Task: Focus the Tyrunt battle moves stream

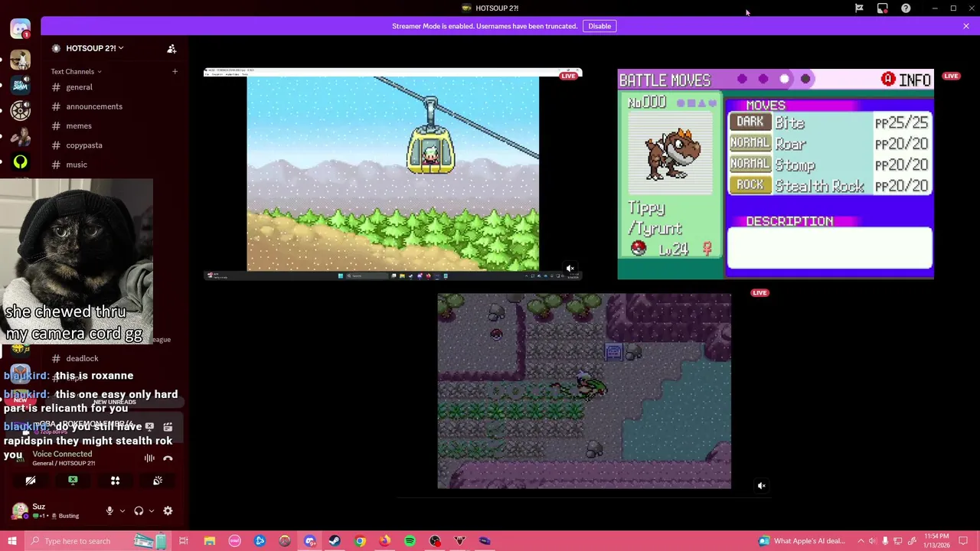Action: tap(776, 174)
